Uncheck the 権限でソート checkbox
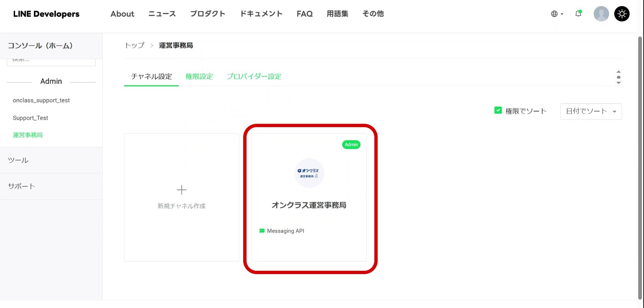Image resolution: width=644 pixels, height=308 pixels. pos(498,110)
